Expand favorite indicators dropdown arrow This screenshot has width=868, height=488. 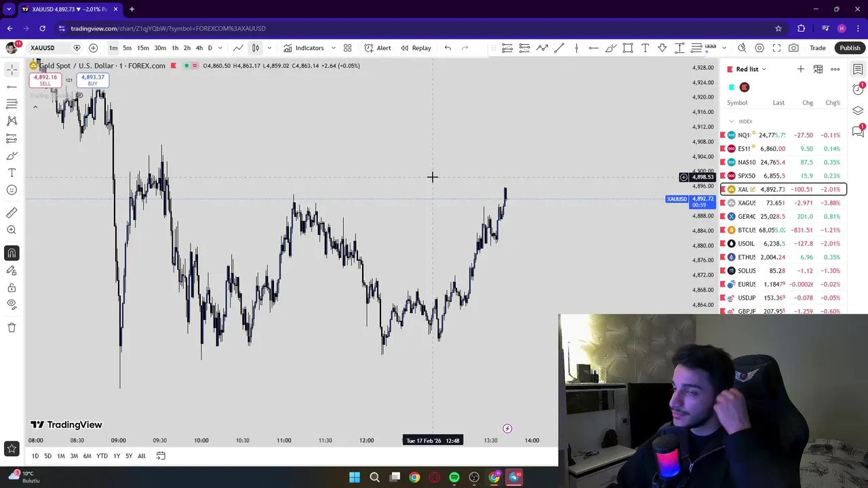[333, 48]
